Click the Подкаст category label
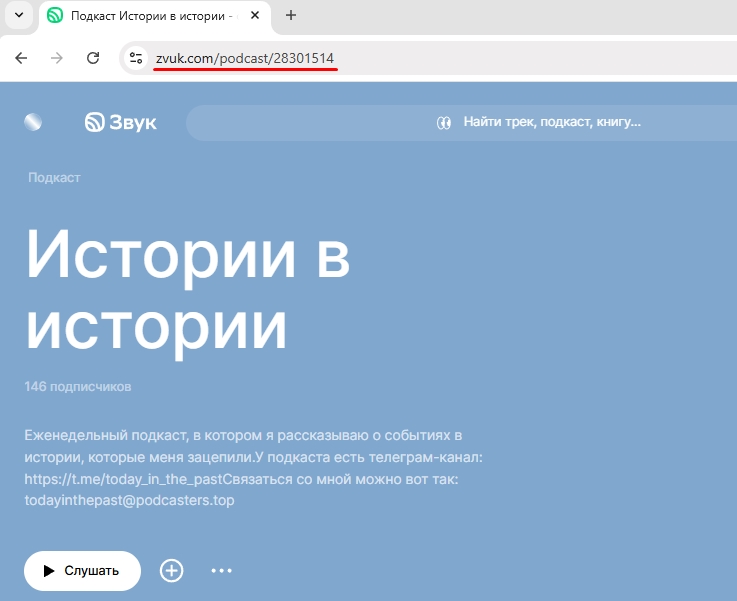Screen dimensions: 737x601 point(54,178)
